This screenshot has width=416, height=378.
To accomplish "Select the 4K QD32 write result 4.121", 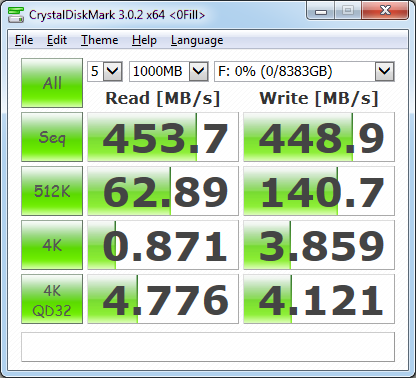I will 319,299.
